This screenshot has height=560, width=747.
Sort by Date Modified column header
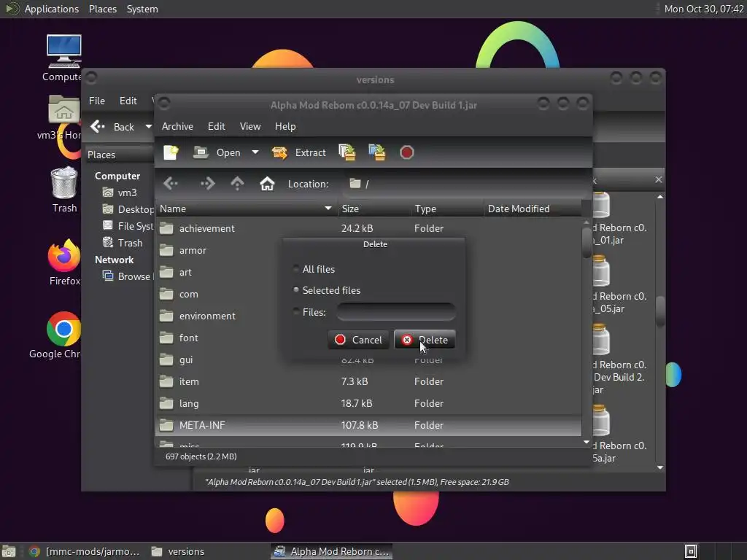(x=533, y=209)
